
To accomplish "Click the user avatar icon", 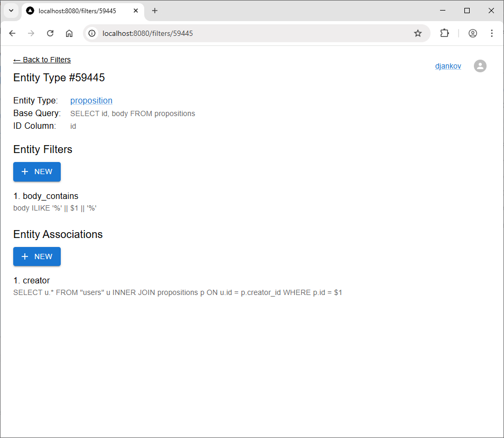I will [x=480, y=66].
